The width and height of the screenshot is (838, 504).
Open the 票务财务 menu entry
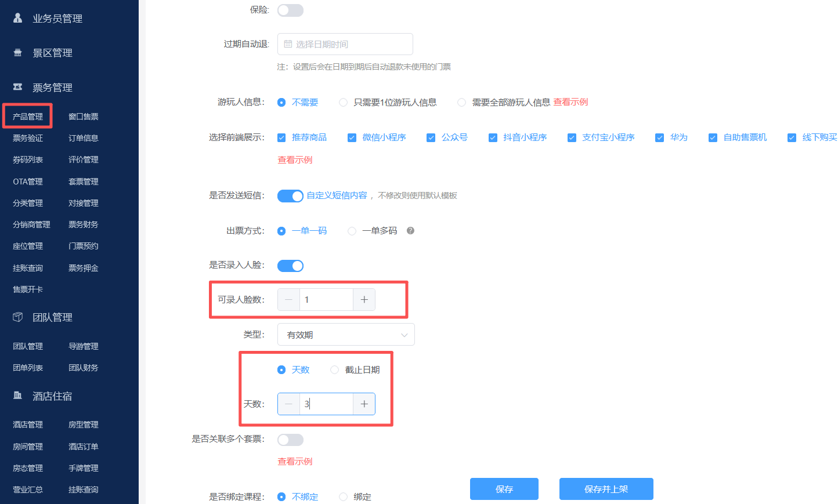83,224
